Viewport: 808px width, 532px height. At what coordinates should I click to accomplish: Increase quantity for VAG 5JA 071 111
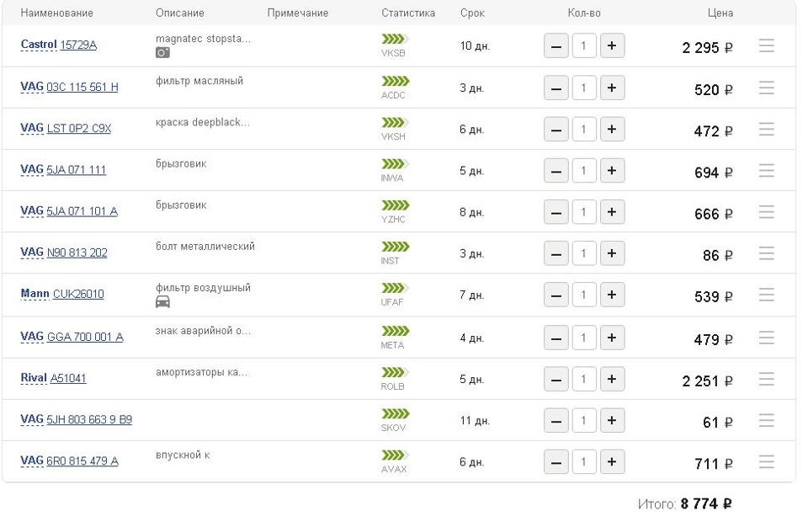click(x=612, y=171)
